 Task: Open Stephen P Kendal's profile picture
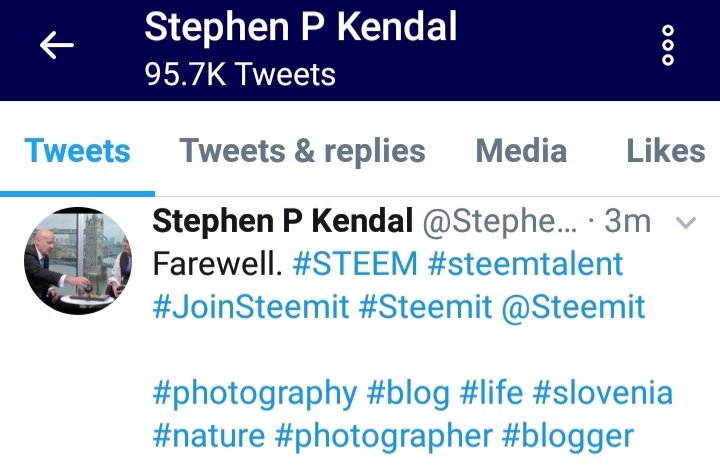click(78, 261)
